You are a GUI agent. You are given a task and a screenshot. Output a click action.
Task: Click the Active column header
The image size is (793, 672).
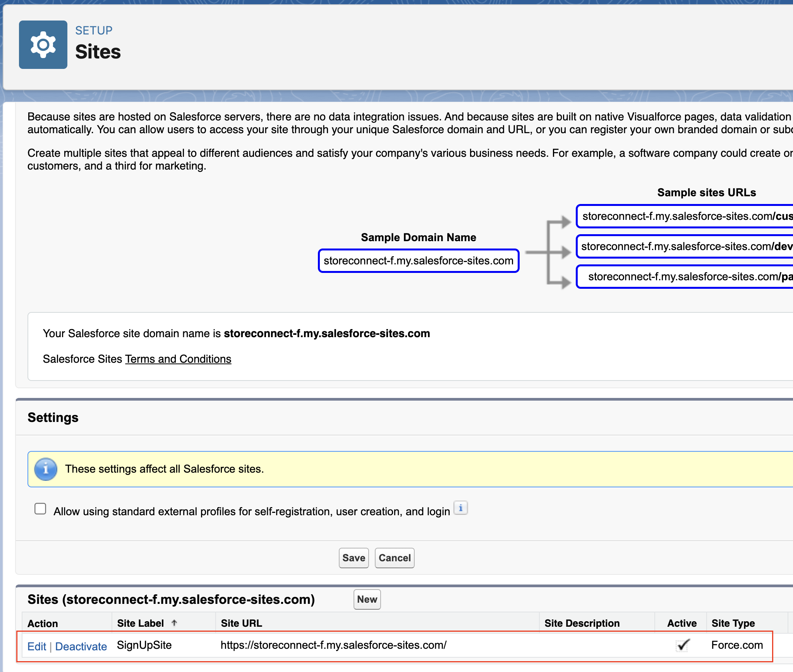point(681,623)
